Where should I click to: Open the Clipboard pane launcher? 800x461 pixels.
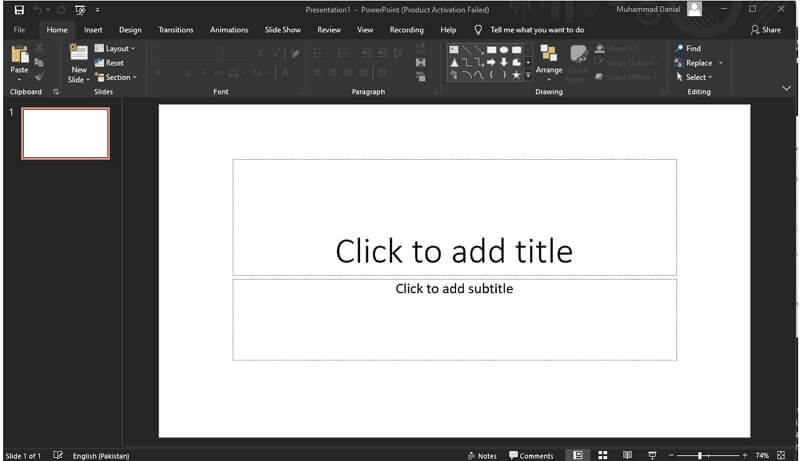[x=56, y=92]
